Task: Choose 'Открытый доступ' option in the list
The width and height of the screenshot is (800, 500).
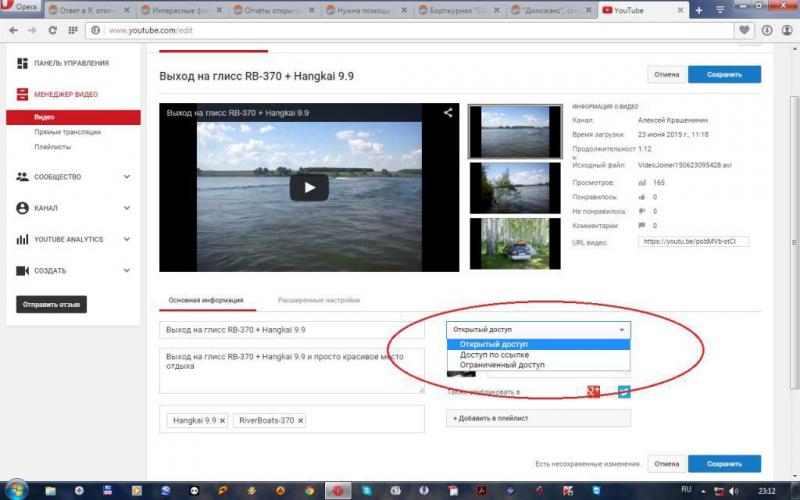Action: (538, 344)
